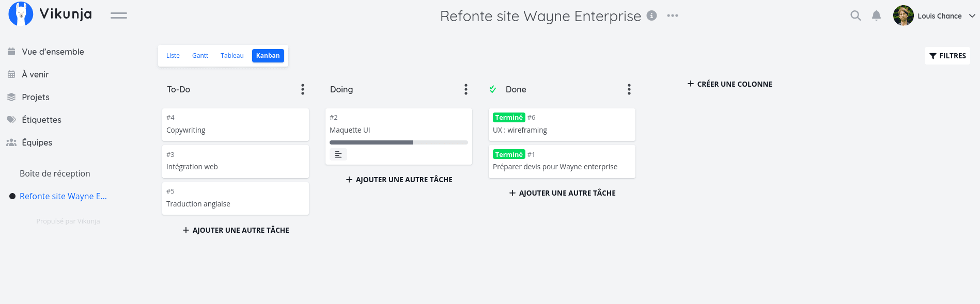Viewport: 980px width, 304px height.
Task: Click the Vikunja brand name text
Action: point(66,14)
